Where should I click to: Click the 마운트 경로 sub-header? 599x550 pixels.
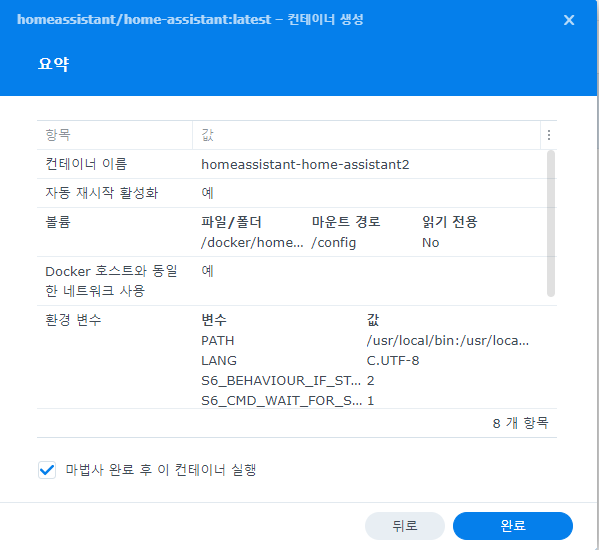346,222
